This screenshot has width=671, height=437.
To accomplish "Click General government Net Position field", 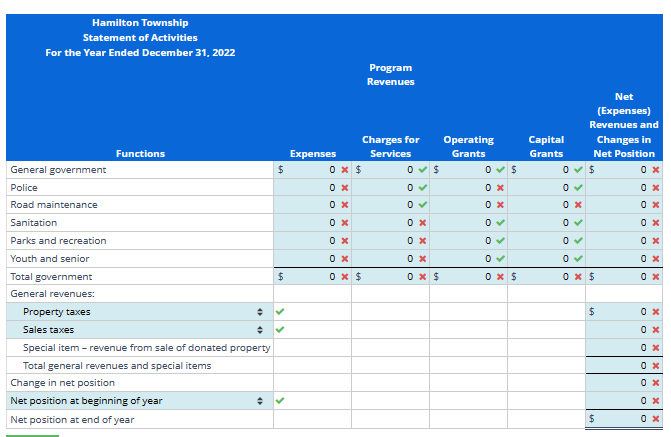I will pyautogui.click(x=624, y=170).
